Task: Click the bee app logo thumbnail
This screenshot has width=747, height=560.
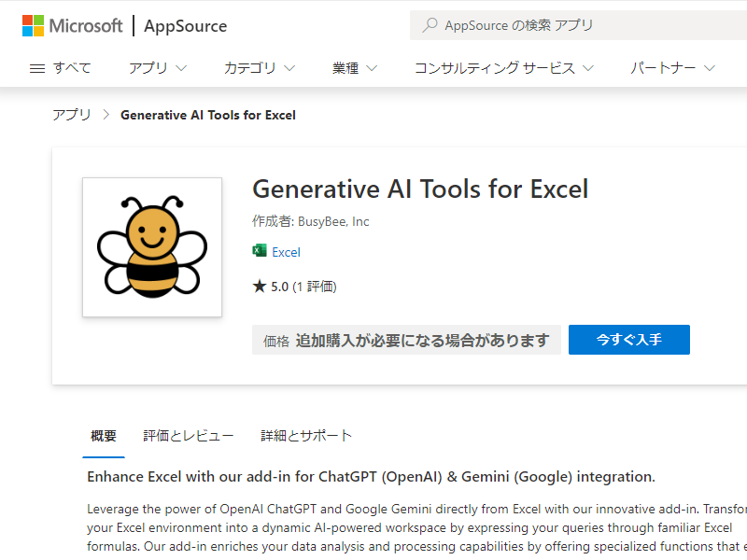Action: click(x=151, y=246)
